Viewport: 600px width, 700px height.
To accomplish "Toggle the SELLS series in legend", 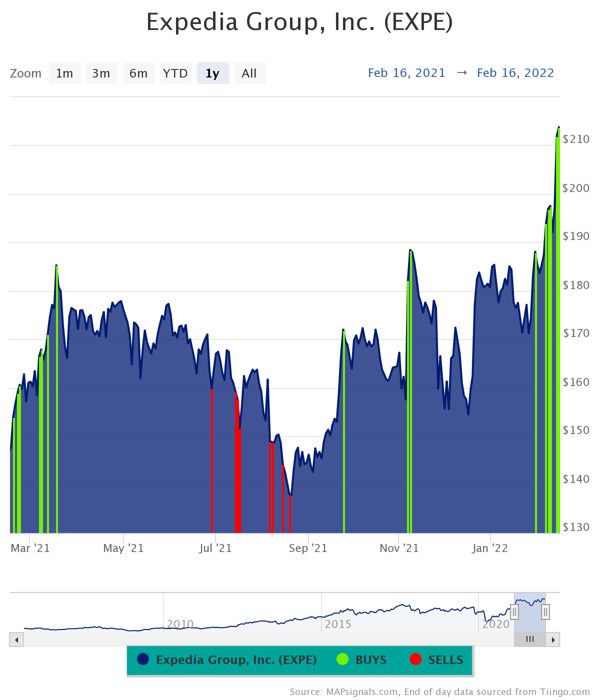I will (436, 660).
